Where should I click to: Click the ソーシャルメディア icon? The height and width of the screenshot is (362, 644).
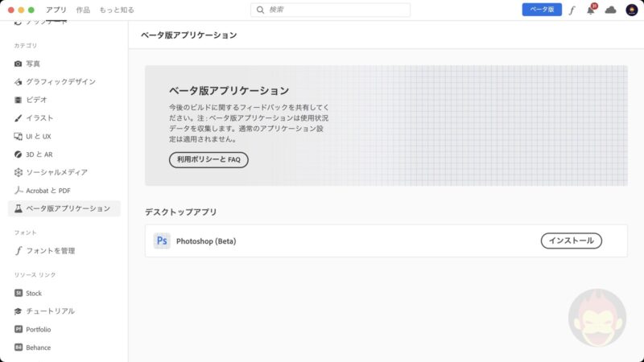coord(18,172)
